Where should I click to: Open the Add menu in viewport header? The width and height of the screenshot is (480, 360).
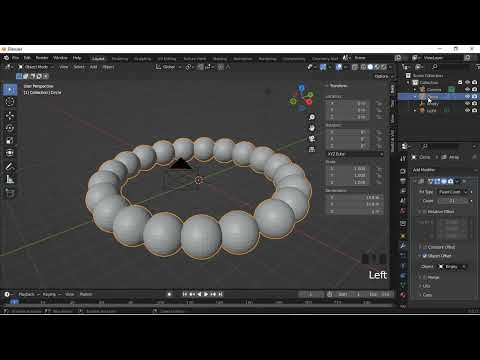pos(93,67)
